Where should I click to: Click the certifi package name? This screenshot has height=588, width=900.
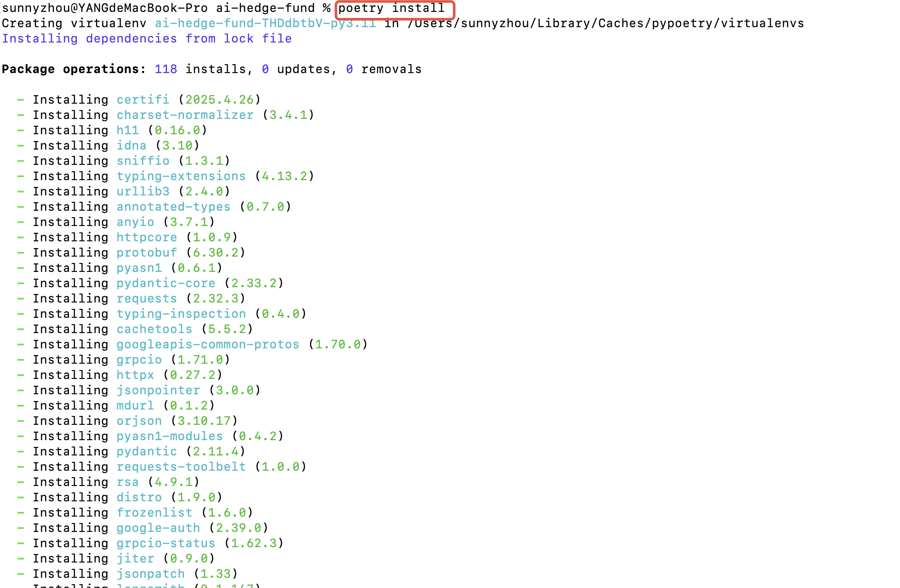coord(143,100)
